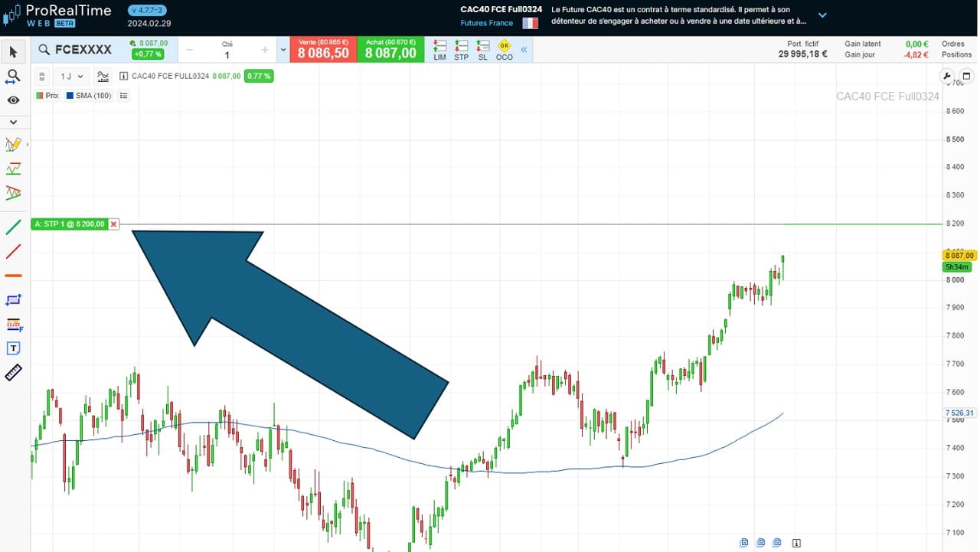The height and width of the screenshot is (552, 980).
Task: Open the chart style indicator icon
Action: point(103,76)
